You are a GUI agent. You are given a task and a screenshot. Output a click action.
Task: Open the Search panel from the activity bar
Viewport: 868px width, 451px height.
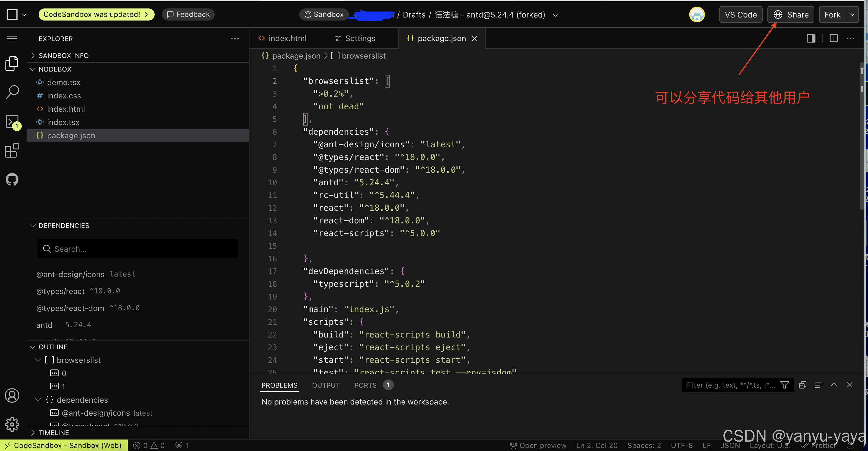(x=12, y=91)
